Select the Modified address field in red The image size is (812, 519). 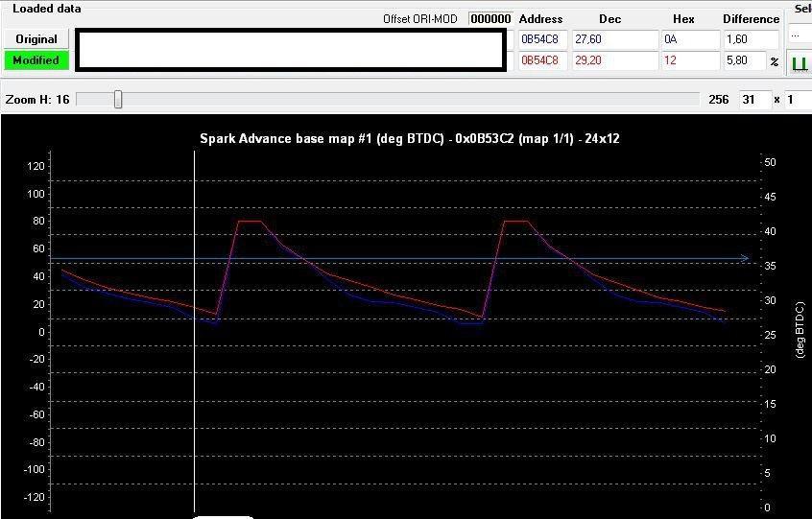pyautogui.click(x=542, y=60)
